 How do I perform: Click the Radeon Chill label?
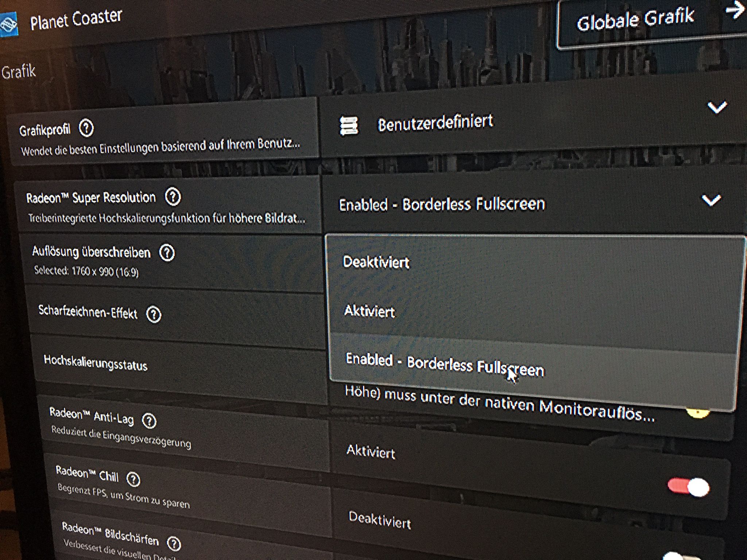coord(87,473)
